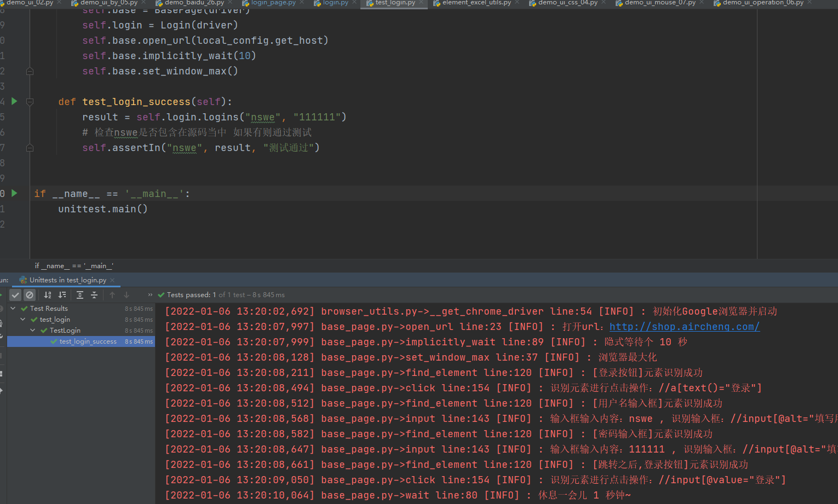Go to next test with the down arrow

[x=127, y=295]
